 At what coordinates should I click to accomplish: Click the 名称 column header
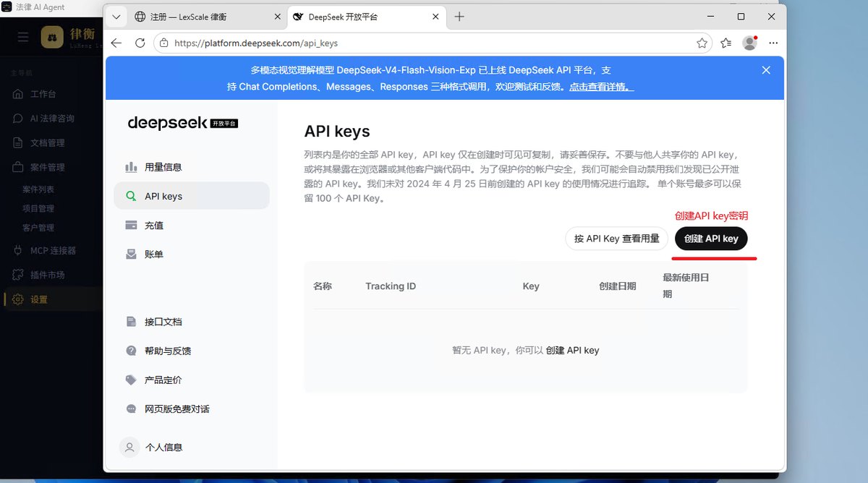323,286
